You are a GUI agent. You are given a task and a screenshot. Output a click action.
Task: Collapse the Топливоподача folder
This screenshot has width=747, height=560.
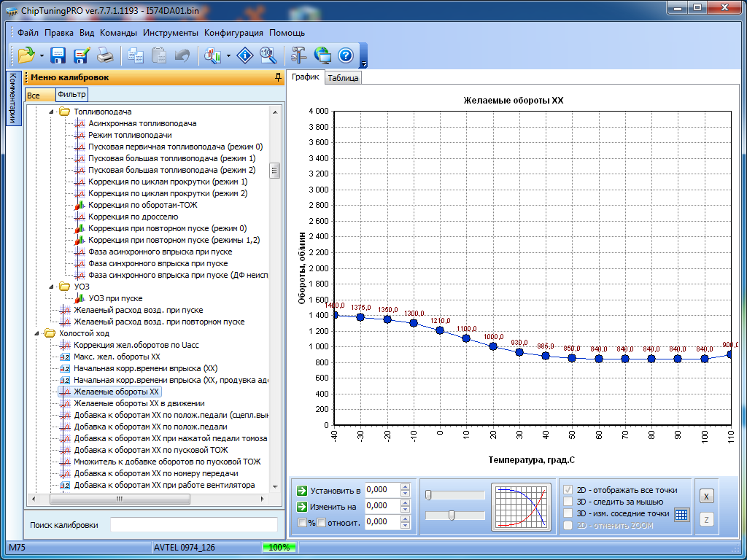51,112
